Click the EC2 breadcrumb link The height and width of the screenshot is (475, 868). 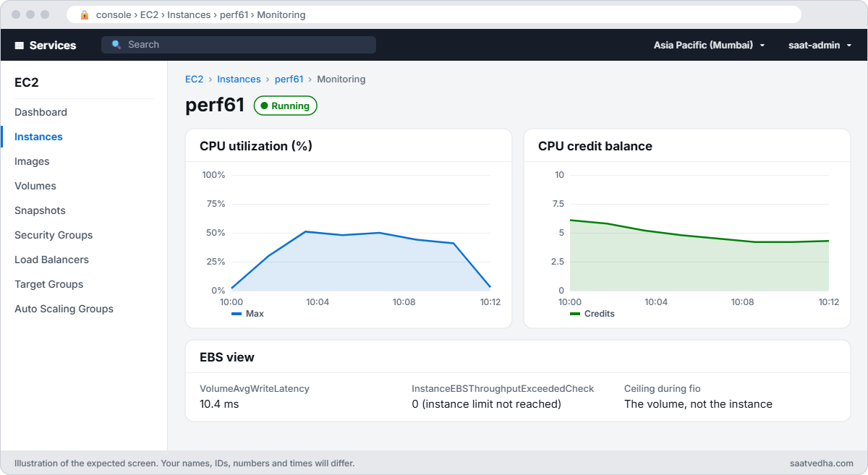click(194, 80)
